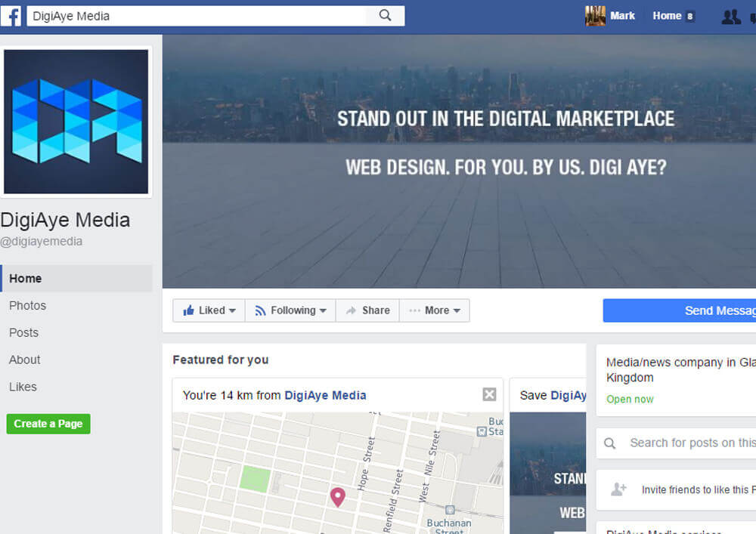Click the Save card cover thumbnail
The image size is (756, 534).
click(547, 473)
